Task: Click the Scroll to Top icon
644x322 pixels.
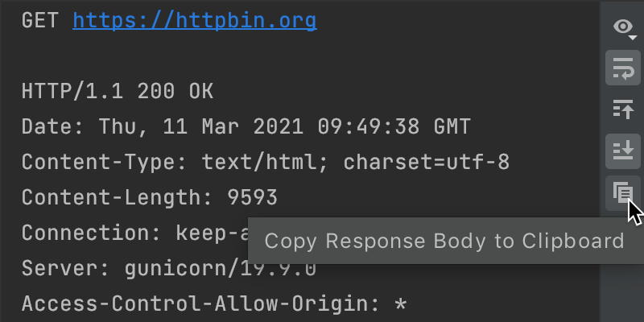Action: [622, 109]
